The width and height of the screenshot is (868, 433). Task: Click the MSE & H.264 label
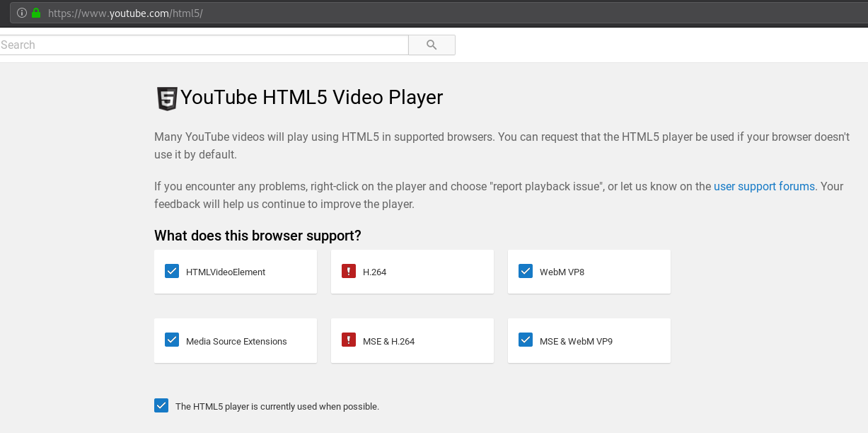[x=388, y=341]
